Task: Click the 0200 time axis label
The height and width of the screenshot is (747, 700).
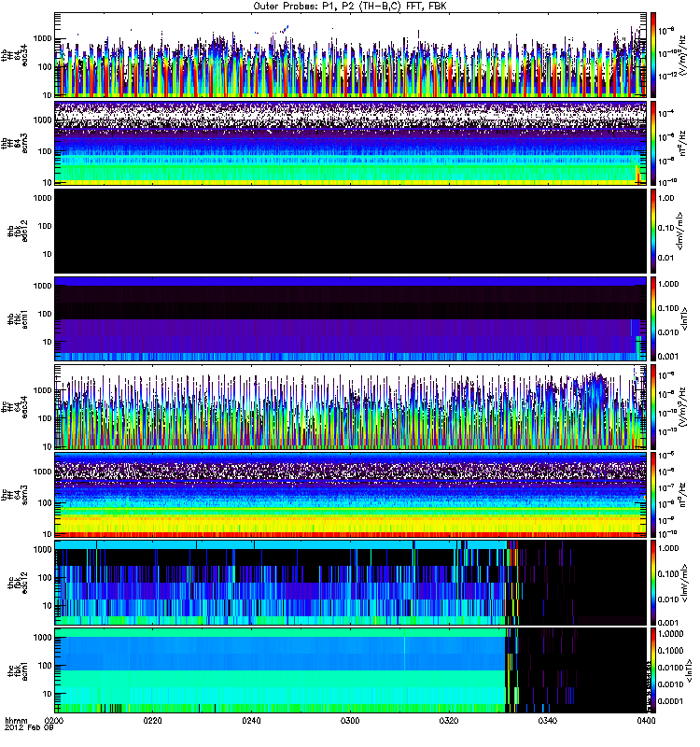Action: tap(56, 722)
